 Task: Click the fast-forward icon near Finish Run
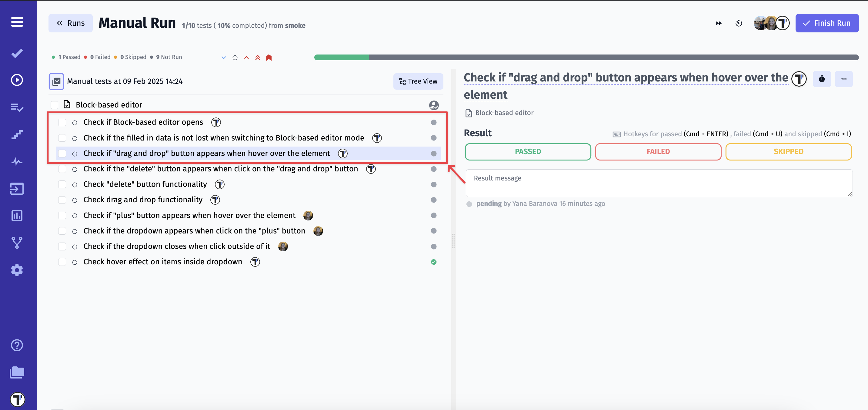[x=719, y=23]
